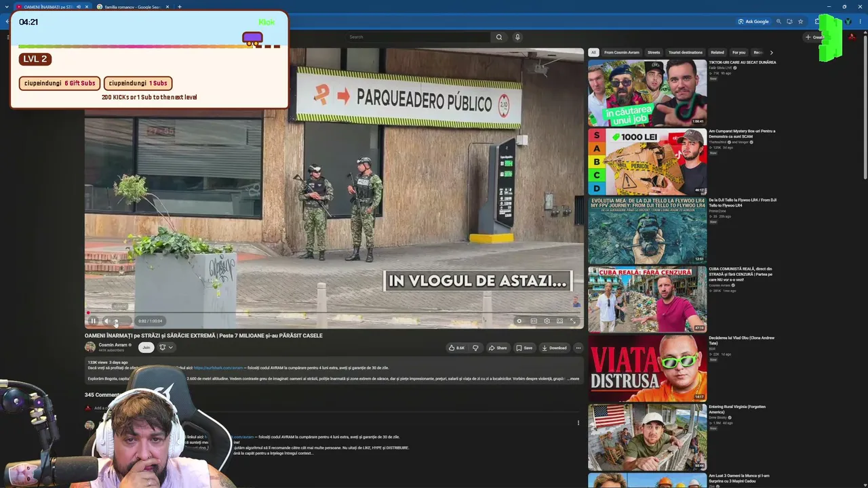Click the ciupeindungi 1 Subs badge

point(138,83)
